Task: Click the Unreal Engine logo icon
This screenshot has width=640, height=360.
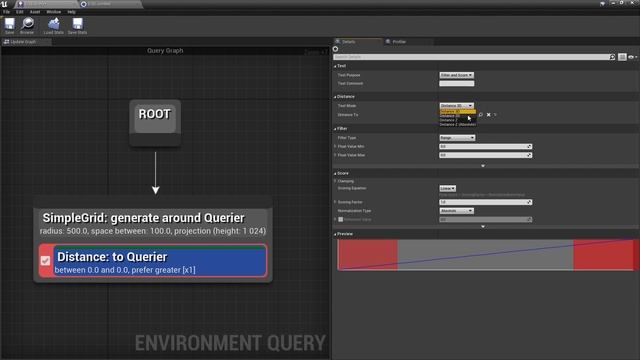Action: point(4,4)
